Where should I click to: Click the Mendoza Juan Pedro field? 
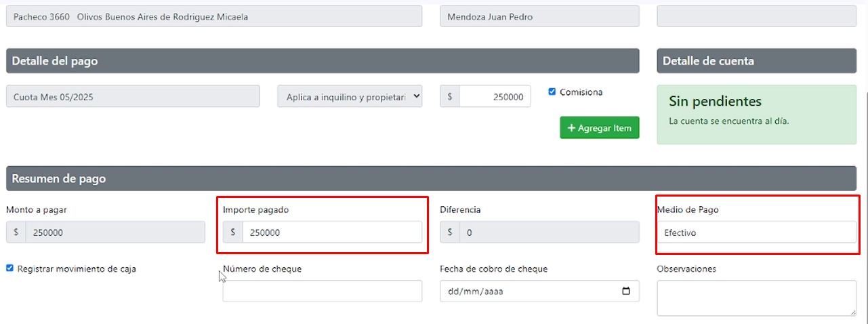coord(539,16)
